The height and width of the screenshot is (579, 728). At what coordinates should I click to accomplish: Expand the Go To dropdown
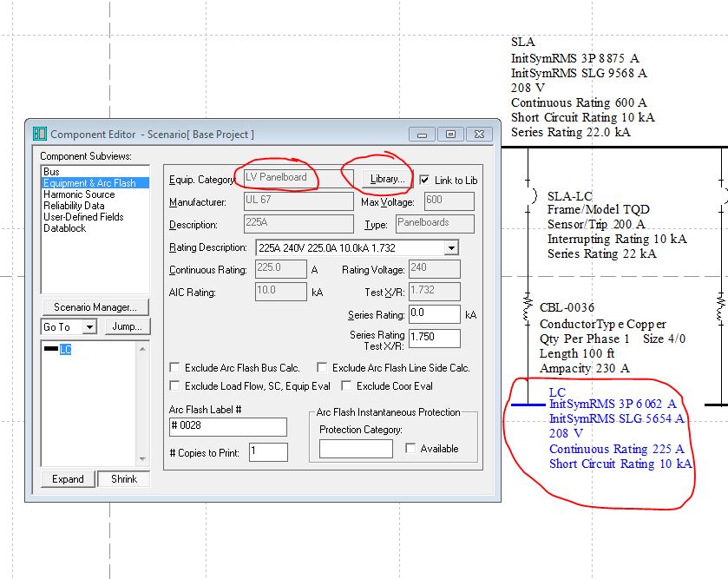coord(89,327)
